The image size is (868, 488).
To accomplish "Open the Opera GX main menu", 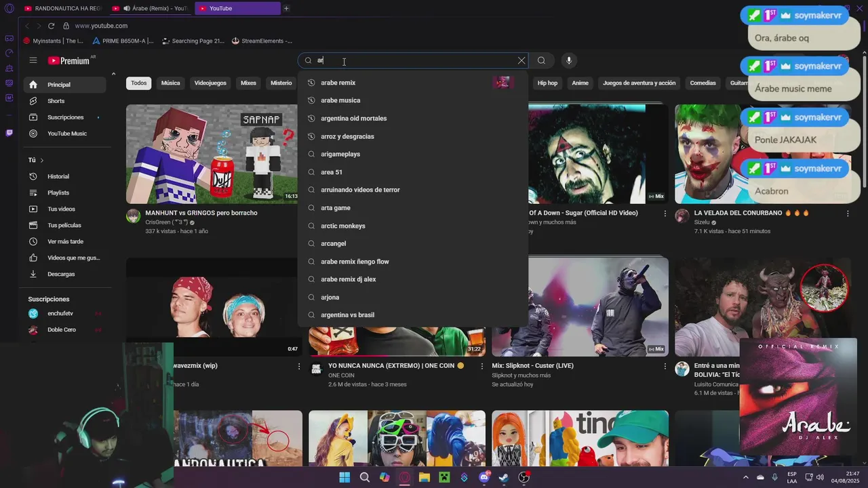I will (x=9, y=9).
